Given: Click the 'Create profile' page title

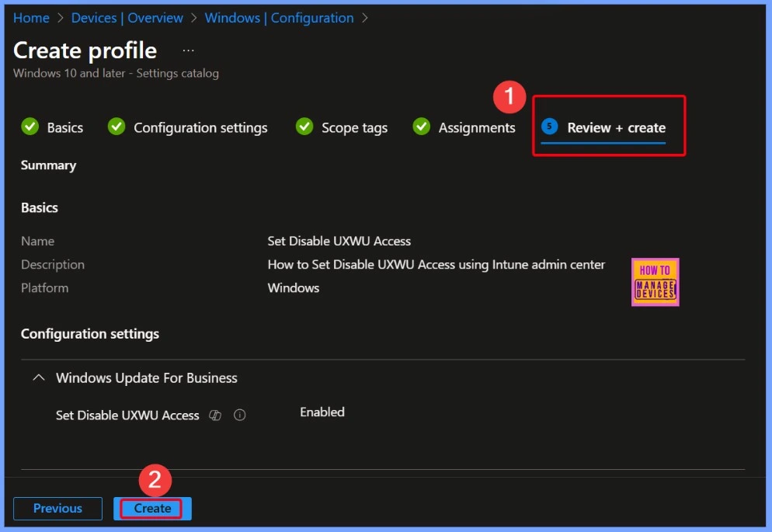Looking at the screenshot, I should (x=85, y=50).
